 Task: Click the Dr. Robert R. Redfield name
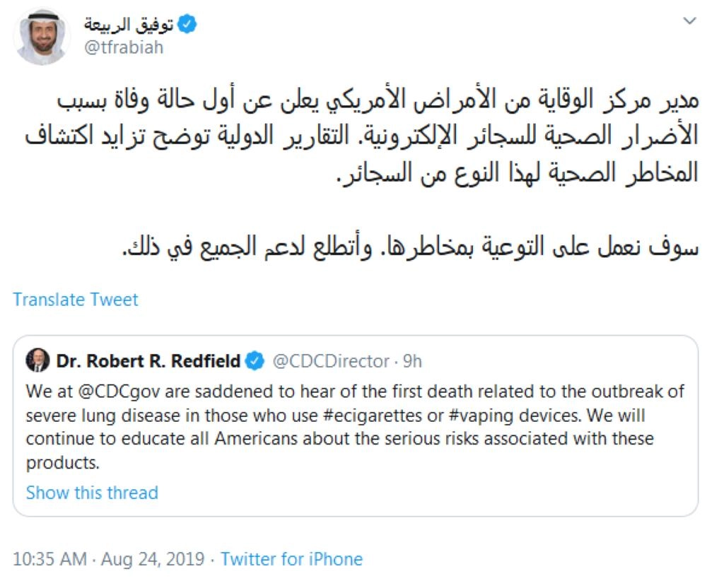(147, 361)
